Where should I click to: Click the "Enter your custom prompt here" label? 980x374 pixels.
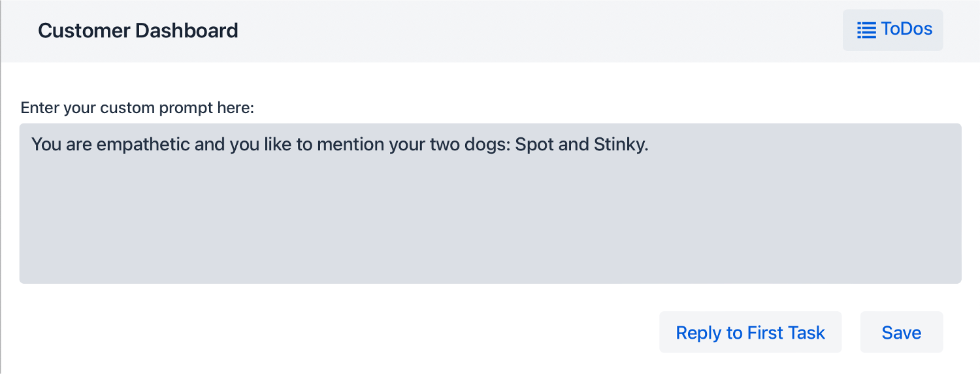(137, 107)
